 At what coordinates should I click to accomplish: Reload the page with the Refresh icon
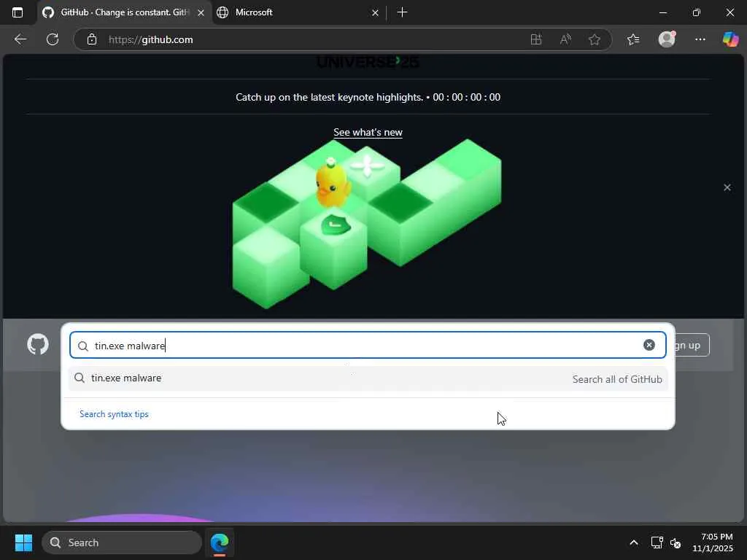[x=53, y=39]
